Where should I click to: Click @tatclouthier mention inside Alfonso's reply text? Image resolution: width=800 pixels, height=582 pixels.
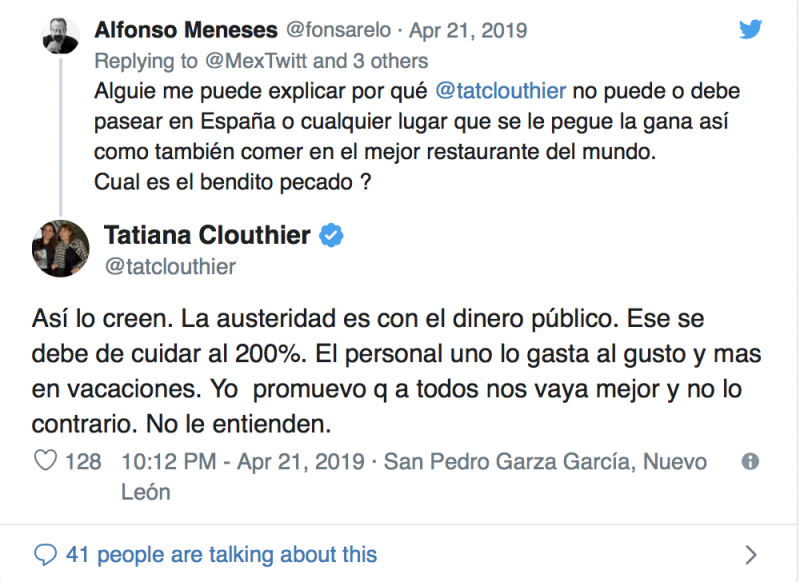point(501,91)
